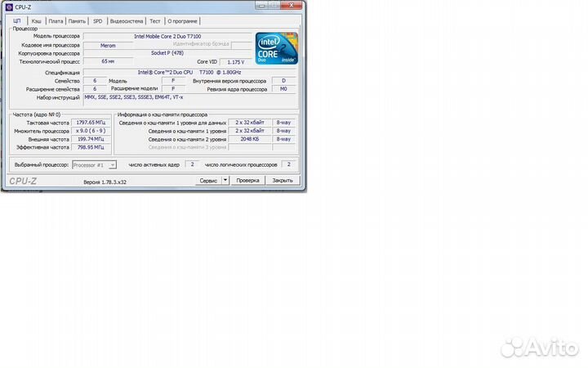Screen dimensions: 588x368
Task: Select the 798.95 МГц effective frequency value
Action: [91, 147]
